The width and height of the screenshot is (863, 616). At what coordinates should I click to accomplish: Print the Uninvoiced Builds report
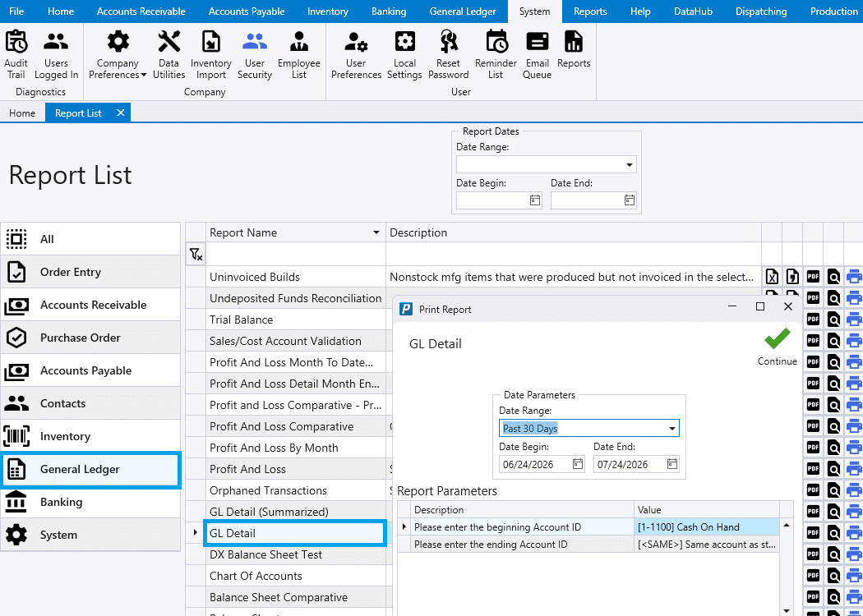point(854,277)
